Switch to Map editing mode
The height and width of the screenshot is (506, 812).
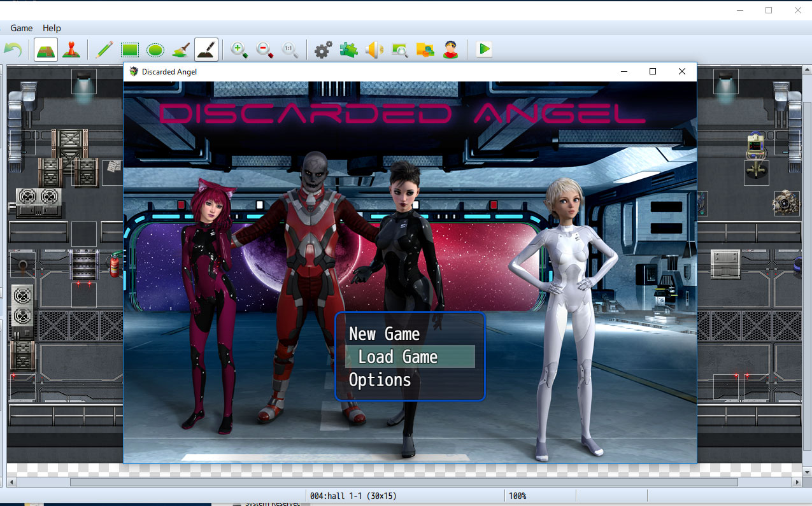(x=46, y=50)
